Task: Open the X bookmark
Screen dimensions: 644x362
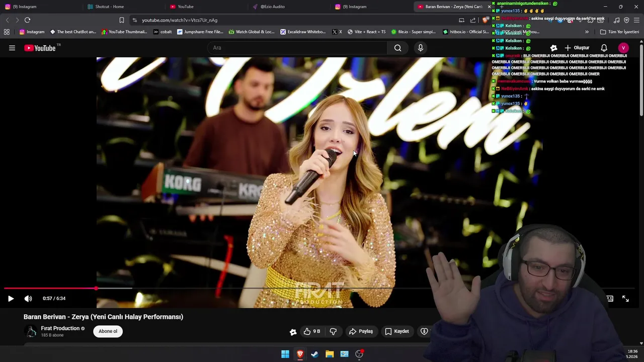Action: [x=337, y=32]
